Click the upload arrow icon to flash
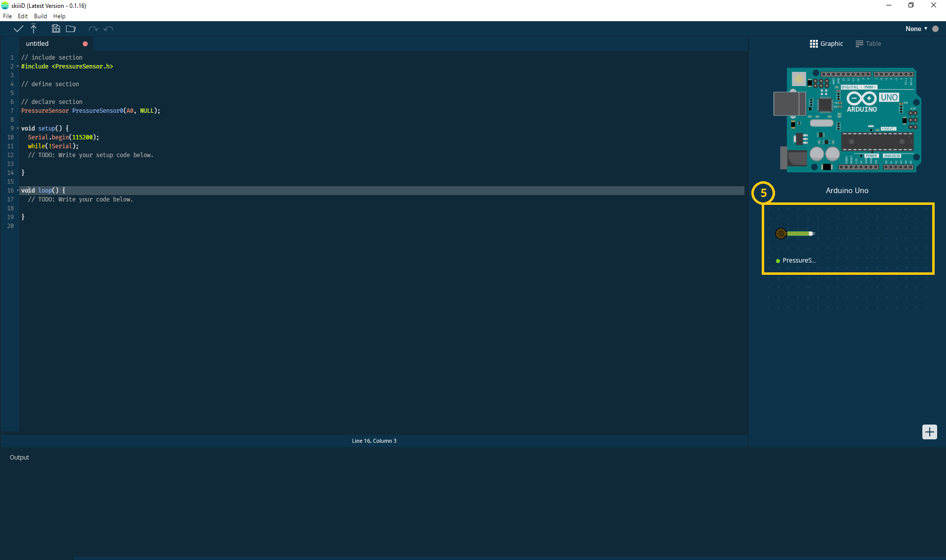The height and width of the screenshot is (560, 946). [34, 28]
